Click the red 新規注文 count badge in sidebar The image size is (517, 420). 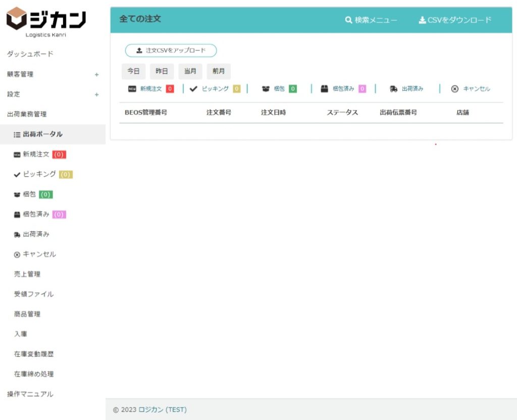coord(59,154)
